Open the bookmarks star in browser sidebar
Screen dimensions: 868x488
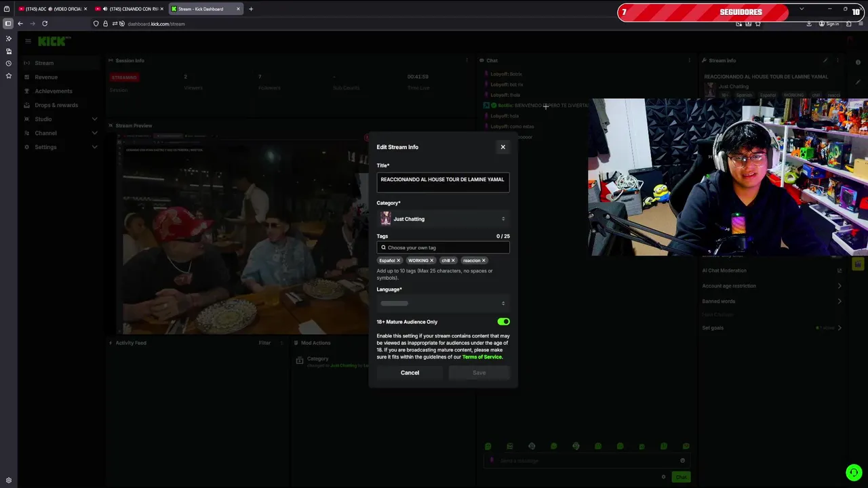pos(8,76)
